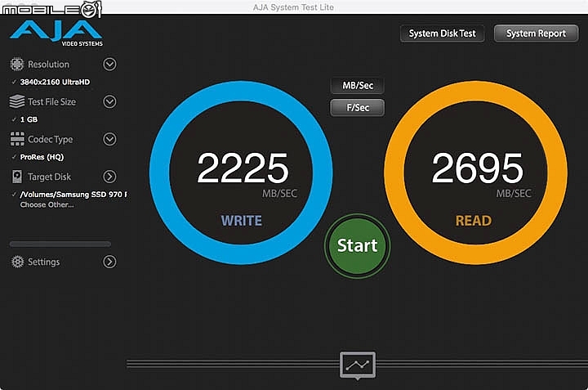Open the Target Disk arrow
Viewport: 588px width, 390px height.
pyautogui.click(x=109, y=177)
